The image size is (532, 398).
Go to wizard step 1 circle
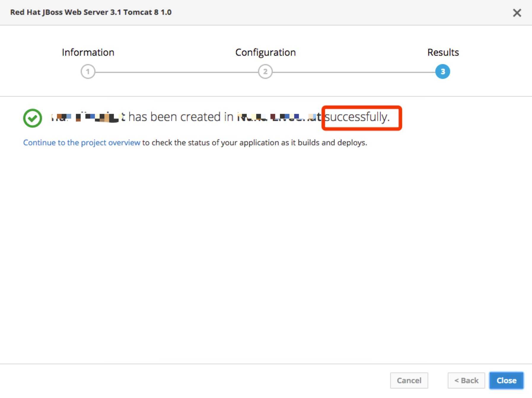point(88,71)
